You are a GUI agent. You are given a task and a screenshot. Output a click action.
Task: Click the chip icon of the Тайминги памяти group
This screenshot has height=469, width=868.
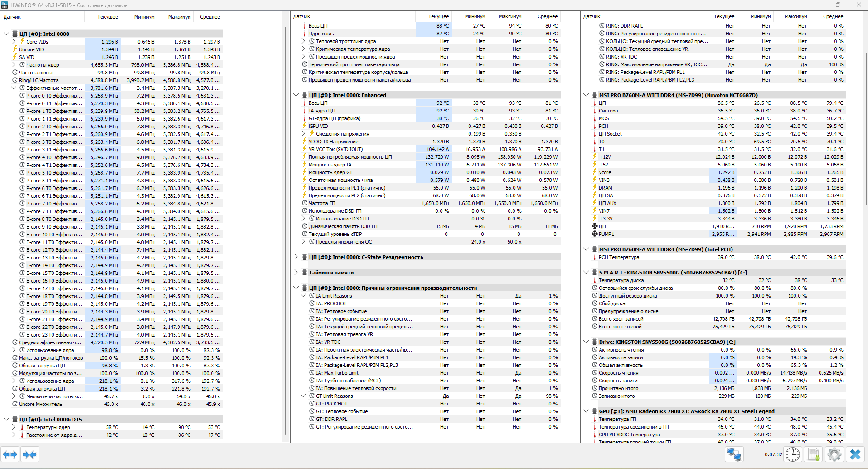[305, 273]
